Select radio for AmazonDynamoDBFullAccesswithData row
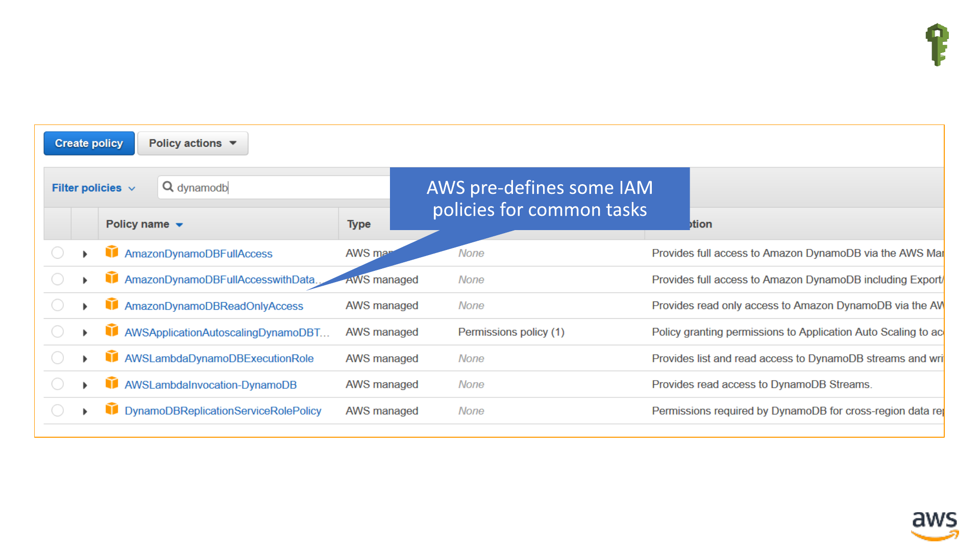Screen dimensions: 980x551 [x=58, y=280]
